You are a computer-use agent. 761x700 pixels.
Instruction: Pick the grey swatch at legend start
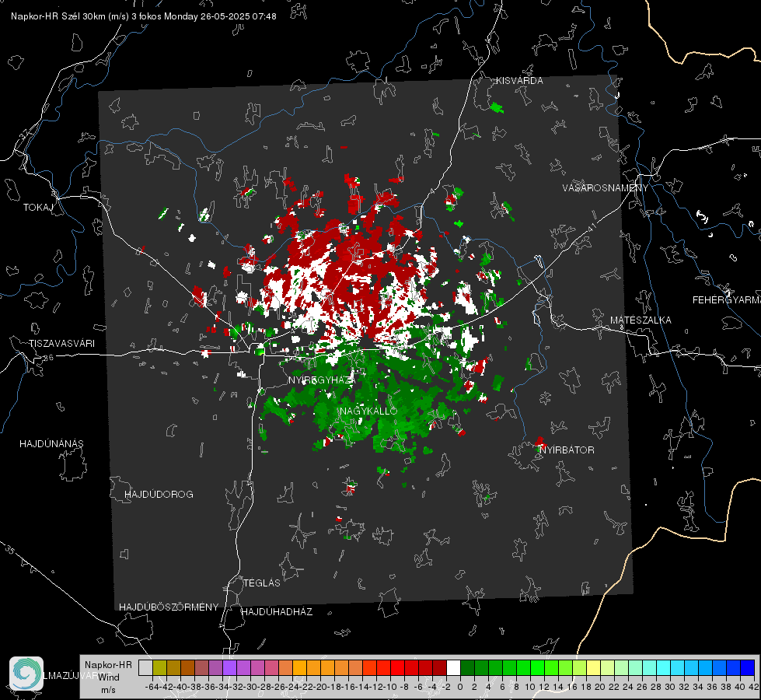pyautogui.click(x=145, y=667)
